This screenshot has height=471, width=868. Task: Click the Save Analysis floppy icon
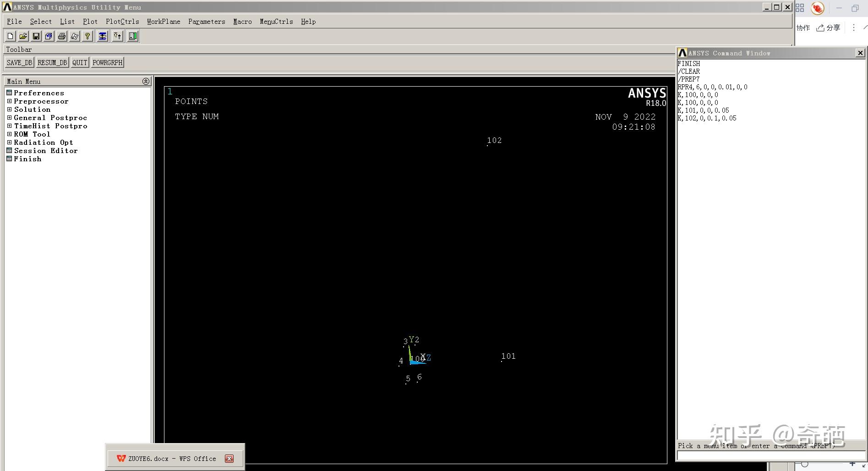36,36
